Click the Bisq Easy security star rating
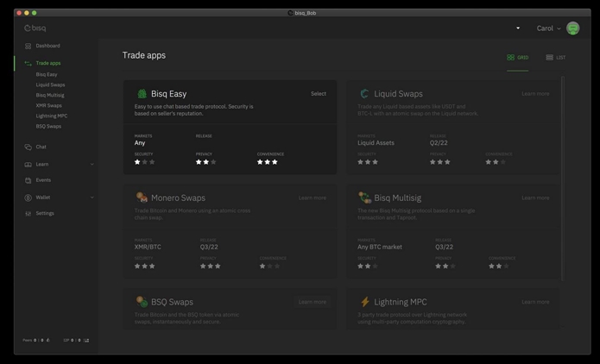The height and width of the screenshot is (364, 600). (145, 162)
